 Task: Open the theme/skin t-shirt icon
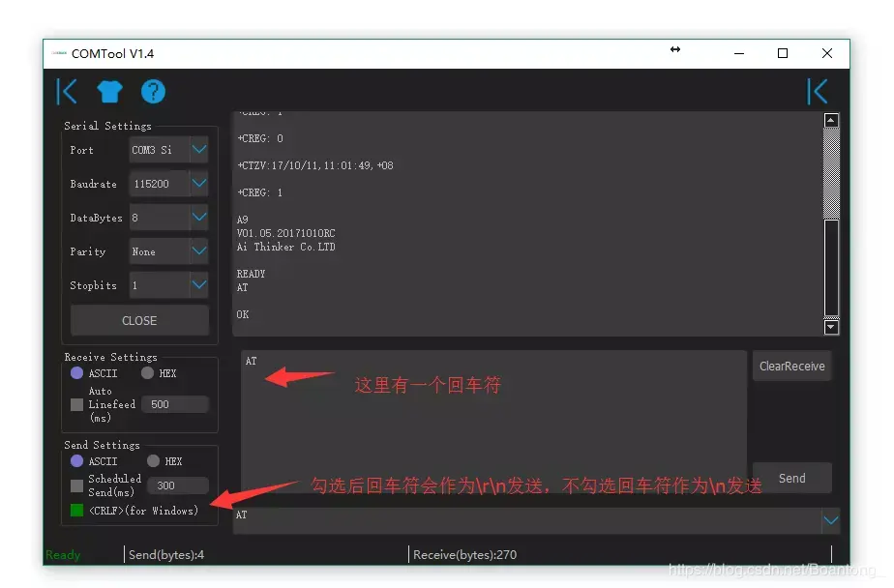pos(108,91)
